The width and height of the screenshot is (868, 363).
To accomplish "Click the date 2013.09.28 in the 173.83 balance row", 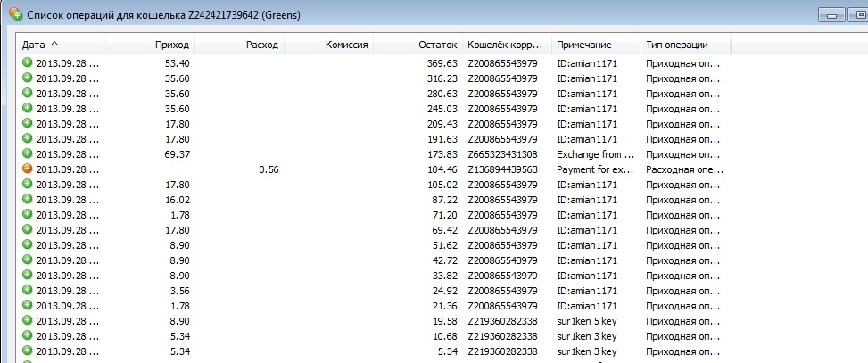I will pos(68,154).
